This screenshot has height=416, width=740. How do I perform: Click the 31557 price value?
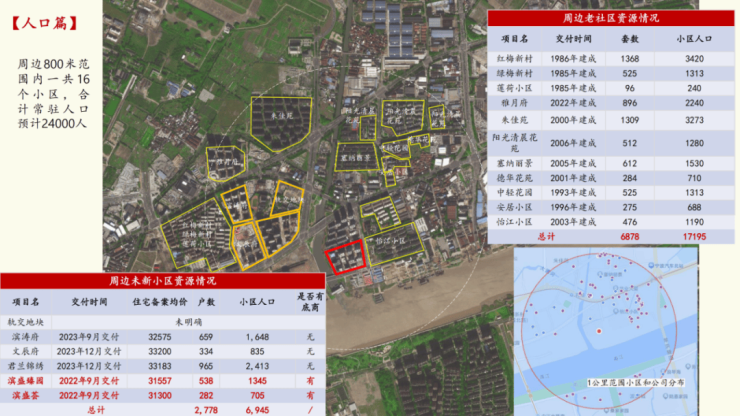(x=160, y=381)
